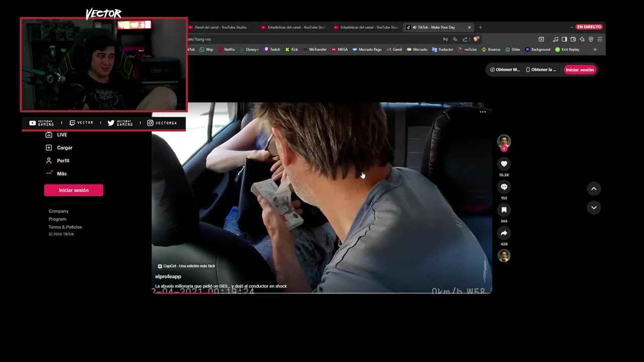Viewport: 644px width, 362px height.
Task: Open the VPN shield icon in the toolbar
Action: 591,39
